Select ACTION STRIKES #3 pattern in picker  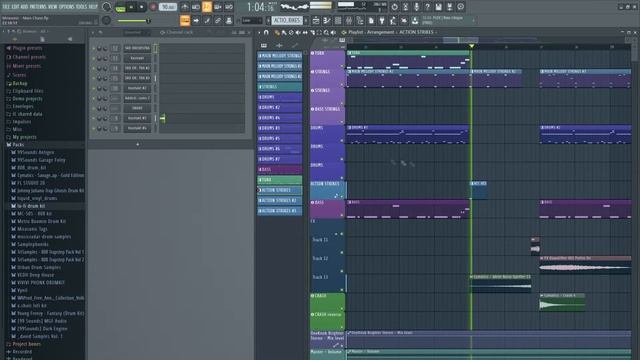[280, 211]
